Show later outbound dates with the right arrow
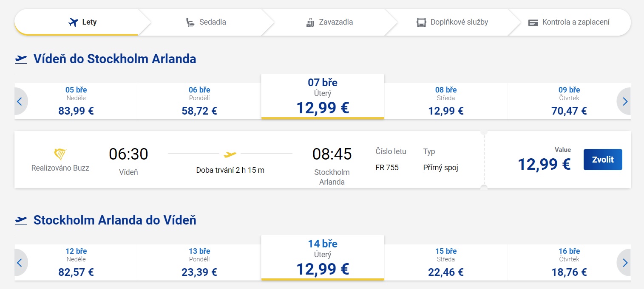644x289 pixels. coord(624,101)
